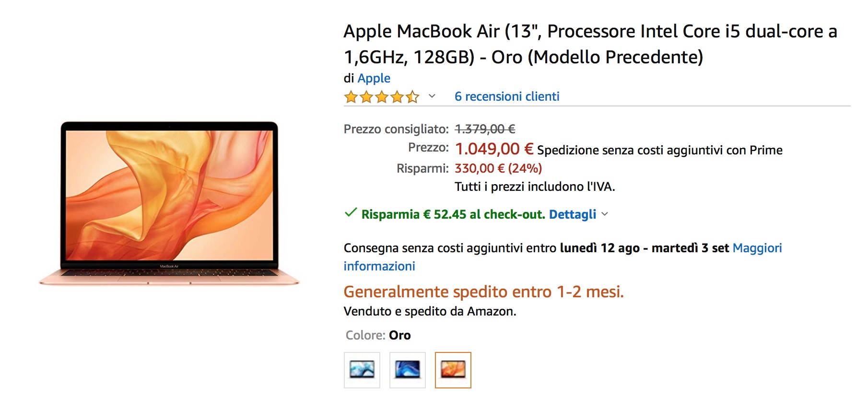Click the 330,00 € (24%) savings amount
This screenshot has height=398, width=868.
coord(498,168)
